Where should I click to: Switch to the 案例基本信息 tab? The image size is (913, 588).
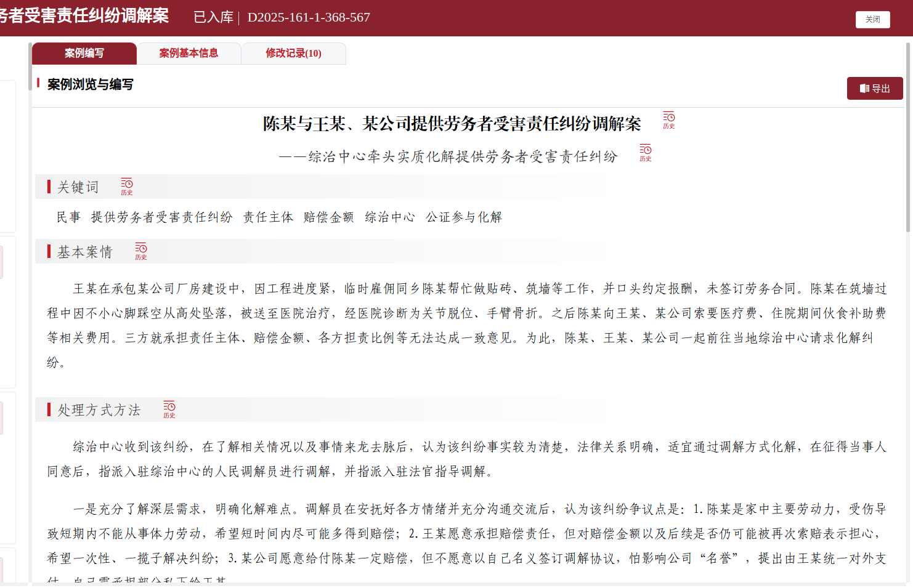tap(189, 54)
